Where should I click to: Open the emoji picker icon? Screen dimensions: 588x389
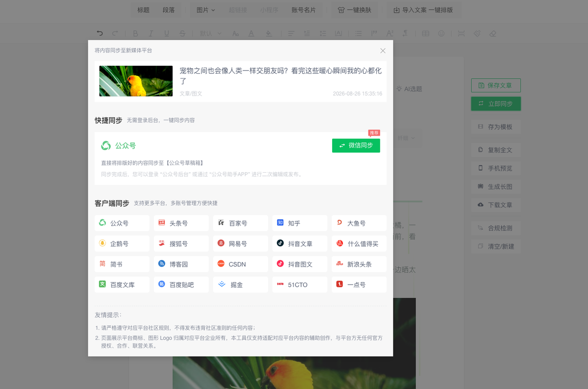(x=441, y=33)
